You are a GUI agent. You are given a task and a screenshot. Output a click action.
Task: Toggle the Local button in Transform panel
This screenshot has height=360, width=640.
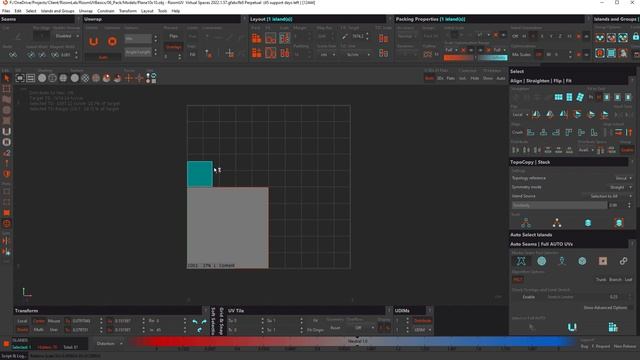22,321
